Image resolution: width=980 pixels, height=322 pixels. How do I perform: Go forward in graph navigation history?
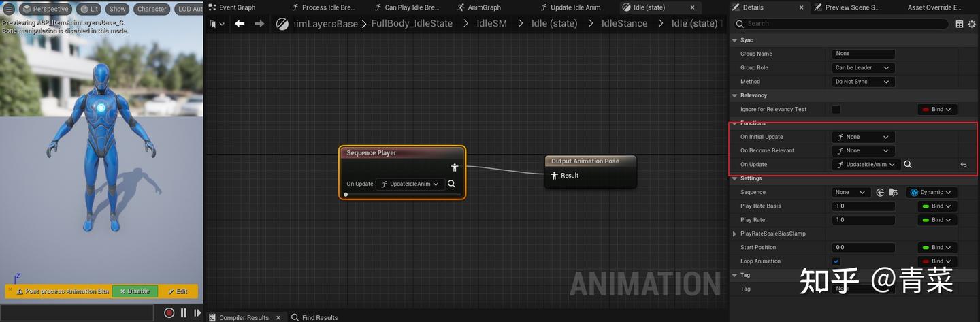[x=259, y=23]
